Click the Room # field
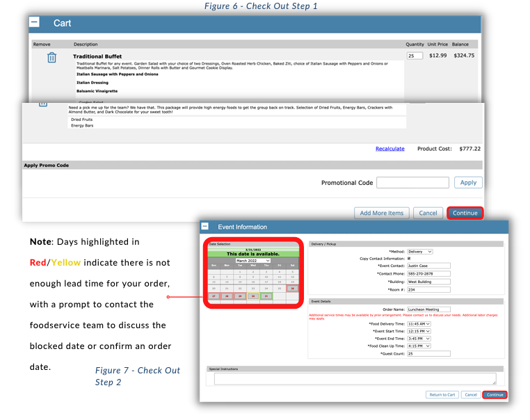The width and height of the screenshot is (530, 420). coord(428,289)
